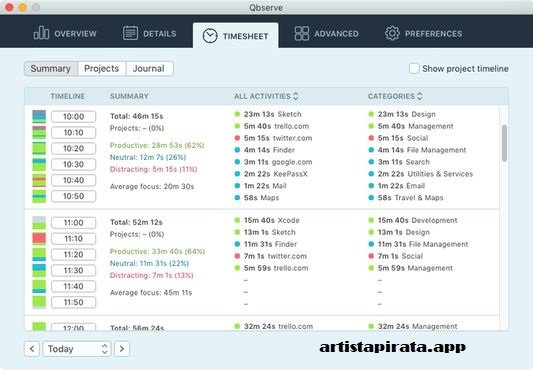Go to previous day arrow
Screen dimensions: 533x370
pyautogui.click(x=32, y=349)
